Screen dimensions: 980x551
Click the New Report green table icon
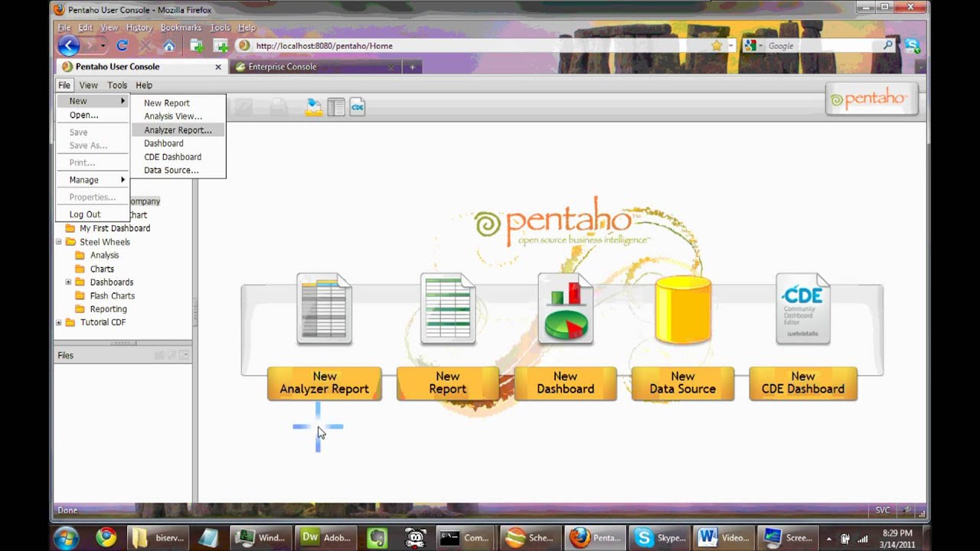pos(448,308)
